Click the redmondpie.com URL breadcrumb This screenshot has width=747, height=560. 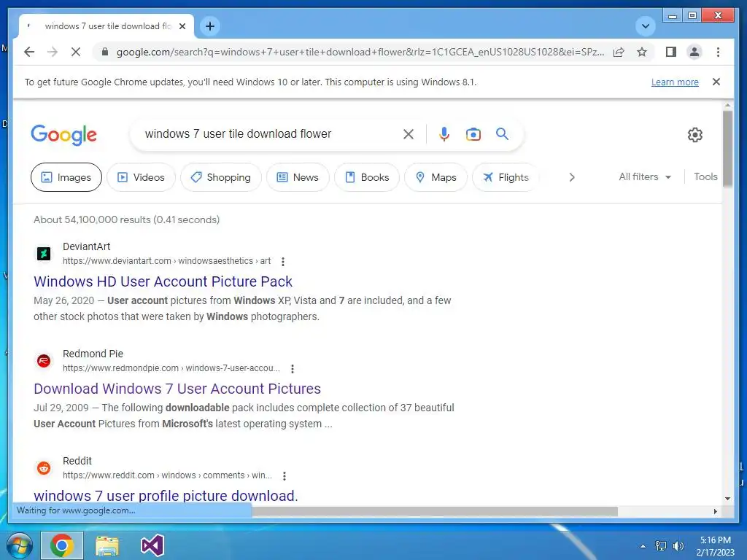171,368
